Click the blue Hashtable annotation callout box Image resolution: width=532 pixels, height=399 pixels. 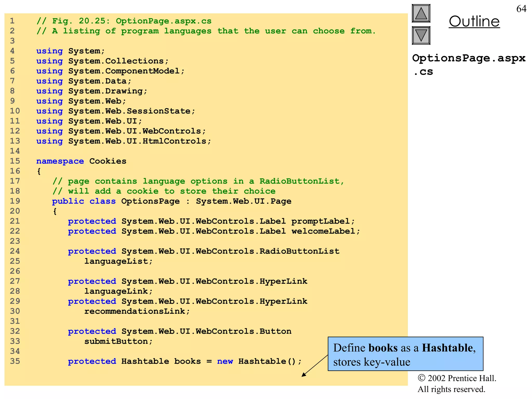click(405, 354)
